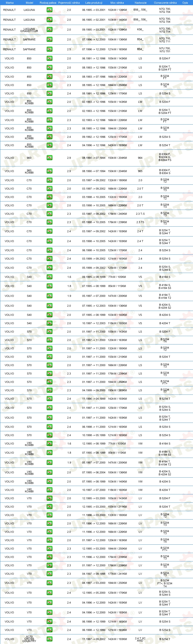The image size is (193, 644).
Task: Select the engine code B 6304 F, B 6304 G, B 6304 FS
Action: (165, 157)
